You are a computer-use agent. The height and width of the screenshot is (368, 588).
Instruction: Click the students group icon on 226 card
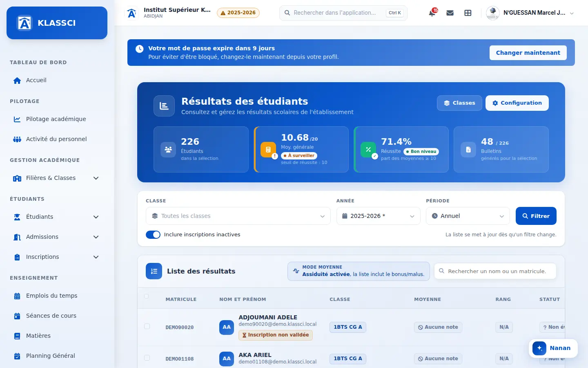coord(168,150)
